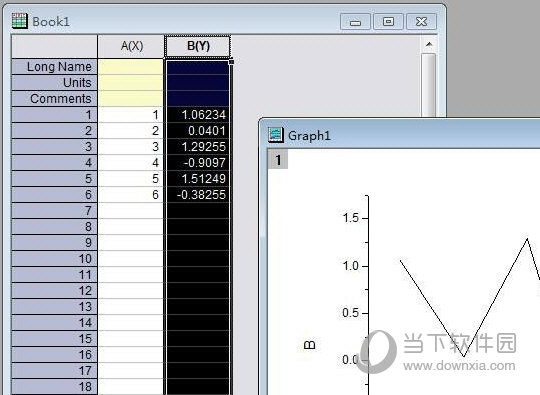
Task: Select cell with value 0.0401
Action: [x=198, y=131]
